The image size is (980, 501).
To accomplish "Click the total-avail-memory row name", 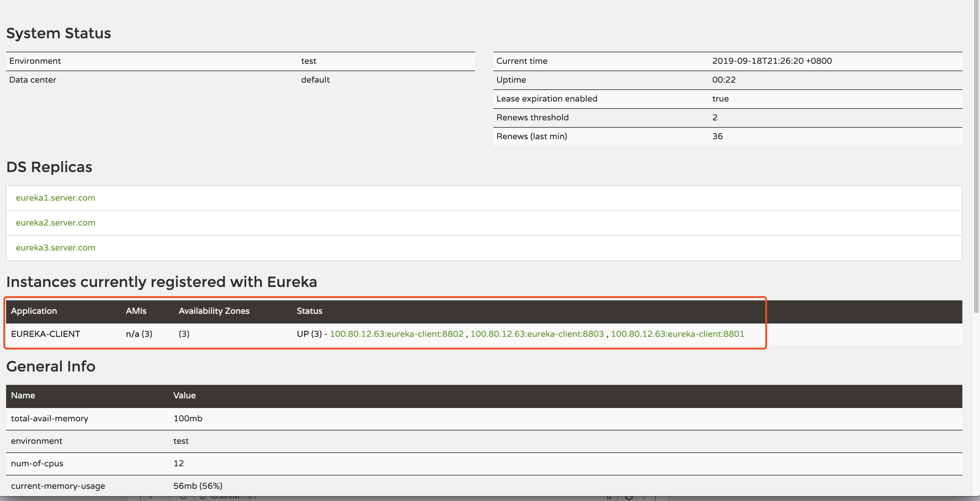I will pyautogui.click(x=50, y=418).
